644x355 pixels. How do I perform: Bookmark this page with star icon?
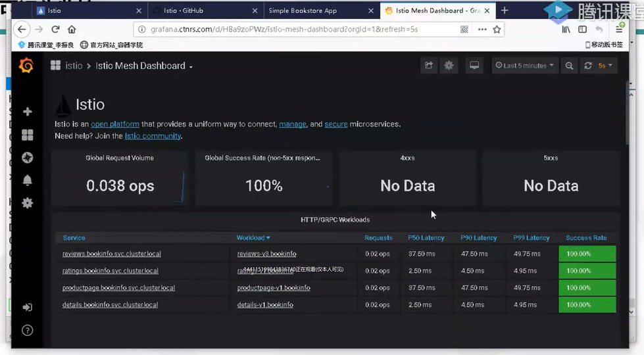point(497,29)
